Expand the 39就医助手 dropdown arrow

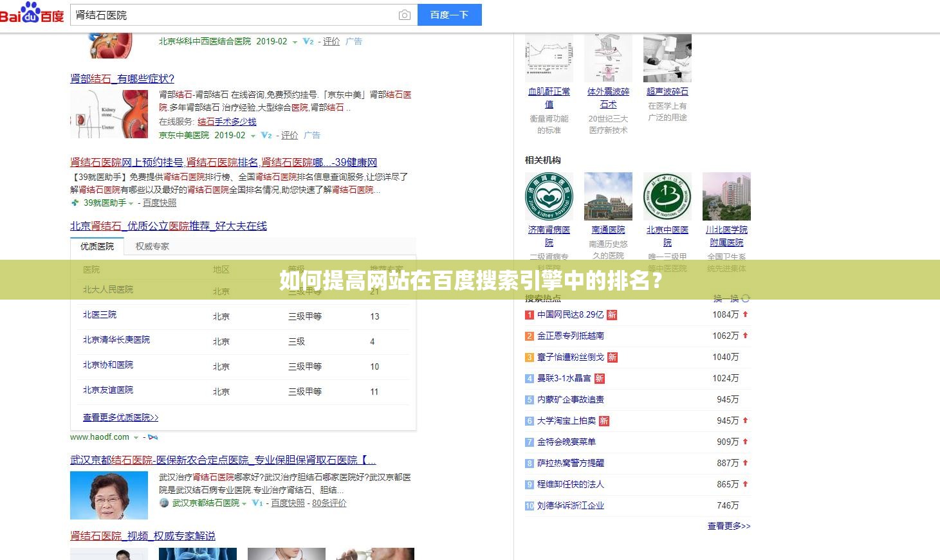[x=131, y=203]
